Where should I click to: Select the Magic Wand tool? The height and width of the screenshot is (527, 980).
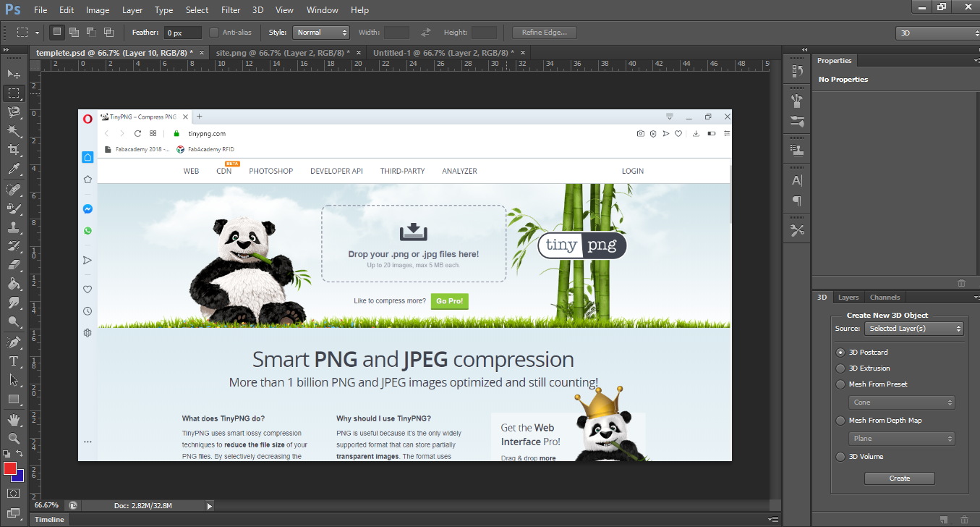click(x=14, y=130)
